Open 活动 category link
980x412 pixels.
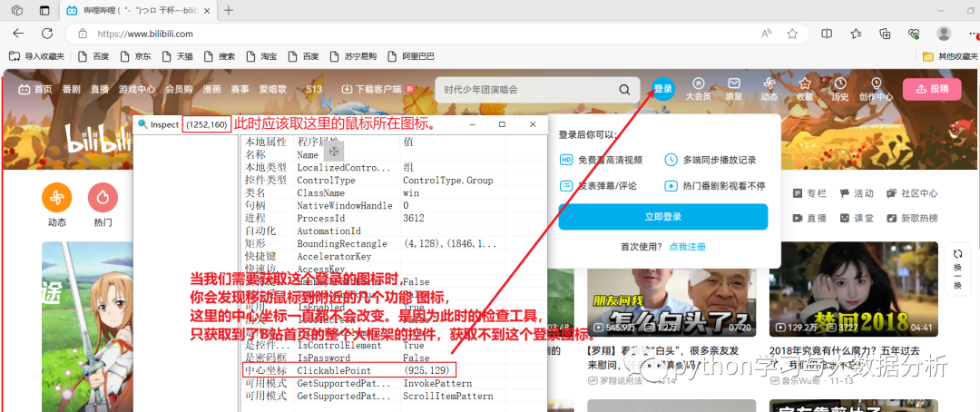(x=857, y=193)
